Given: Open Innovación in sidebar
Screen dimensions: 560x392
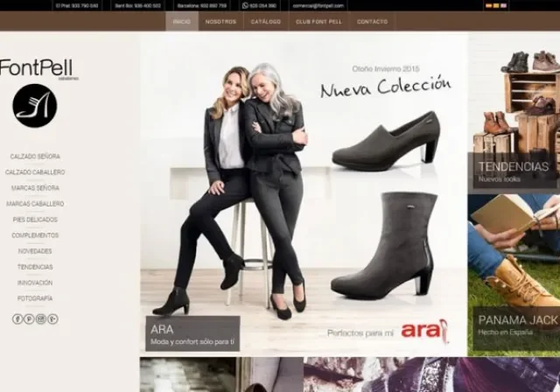Looking at the screenshot, I should 35,283.
